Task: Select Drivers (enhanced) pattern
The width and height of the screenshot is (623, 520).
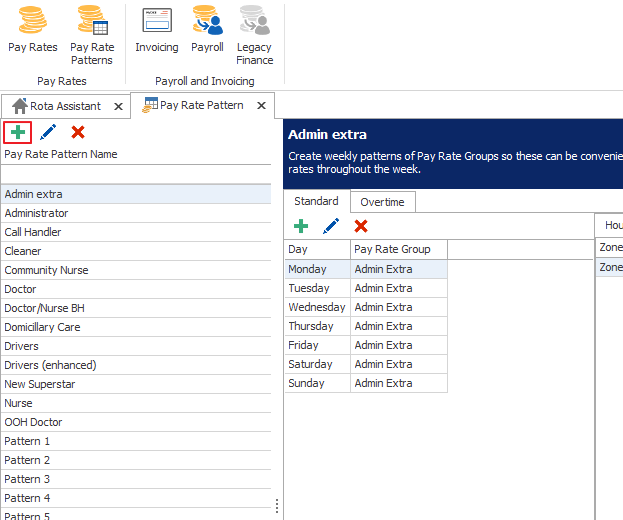Action: point(136,365)
